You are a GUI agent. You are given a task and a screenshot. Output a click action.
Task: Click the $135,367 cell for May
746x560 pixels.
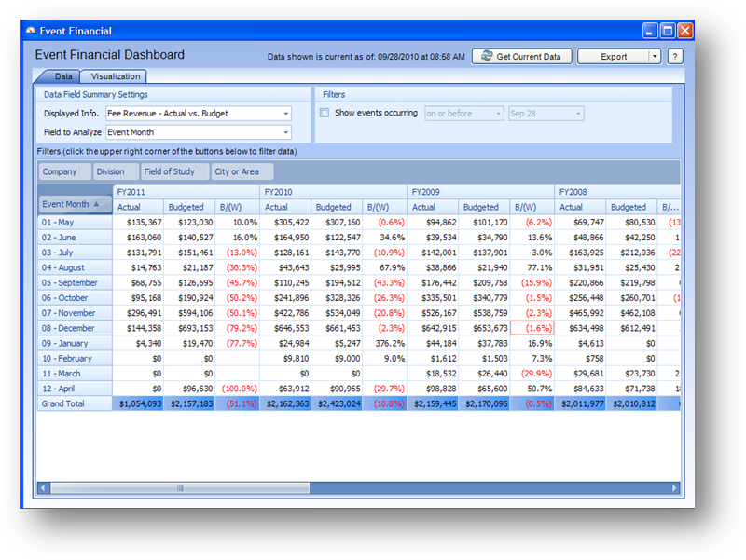[x=138, y=223]
